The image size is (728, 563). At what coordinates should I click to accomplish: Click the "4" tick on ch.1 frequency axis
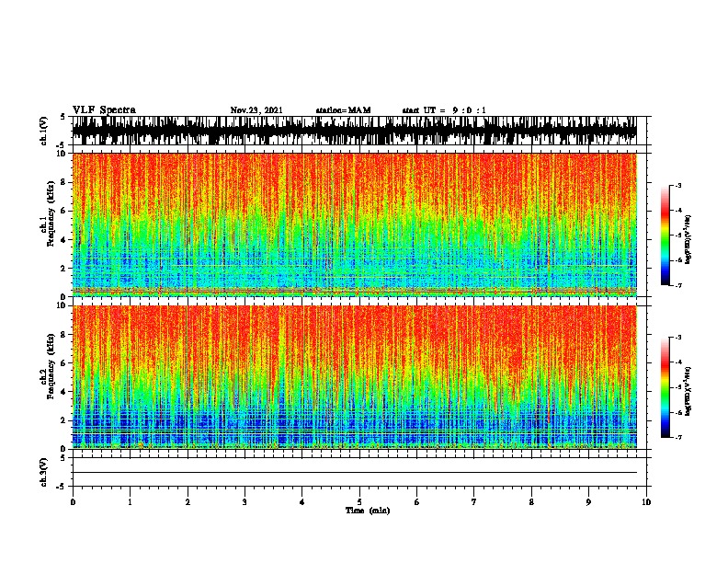point(64,240)
